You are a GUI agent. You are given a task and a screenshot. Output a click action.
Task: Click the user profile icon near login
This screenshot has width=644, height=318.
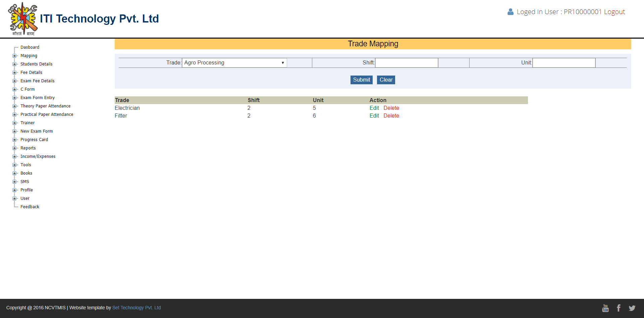510,12
